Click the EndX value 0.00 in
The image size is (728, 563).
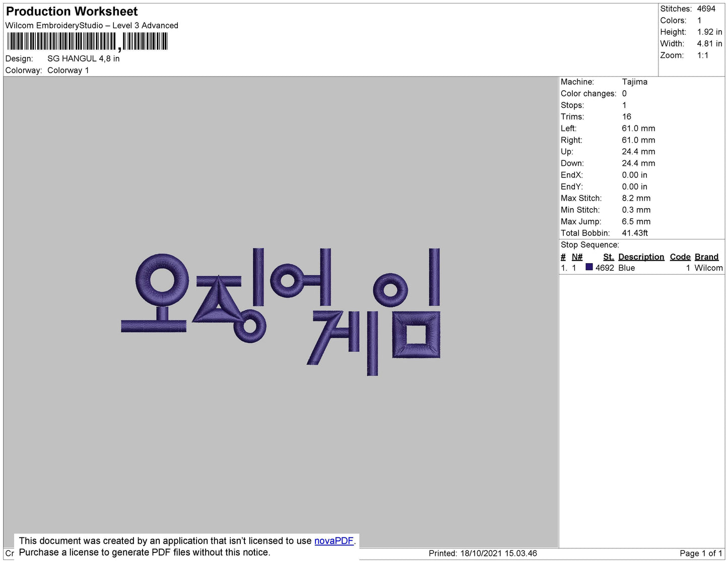pos(635,175)
